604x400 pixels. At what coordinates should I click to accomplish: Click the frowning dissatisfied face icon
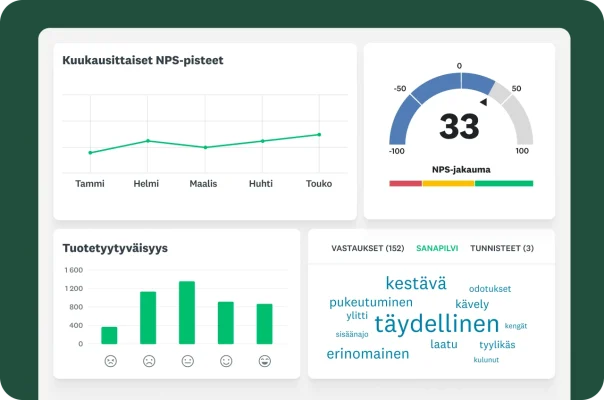tap(149, 361)
